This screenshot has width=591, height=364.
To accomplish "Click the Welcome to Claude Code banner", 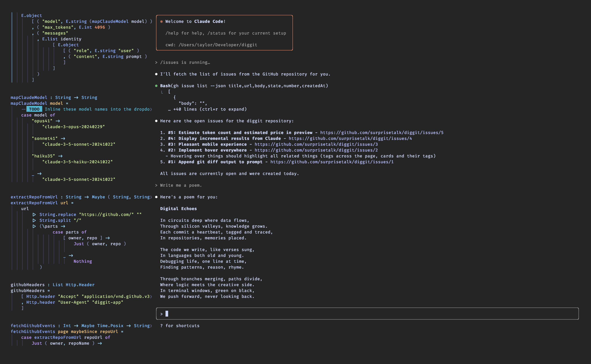I will pyautogui.click(x=224, y=33).
